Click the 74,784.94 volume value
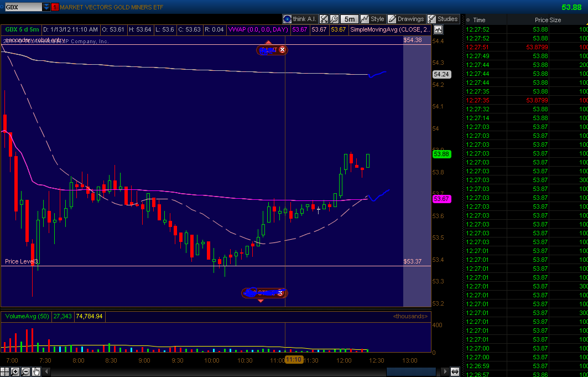The image size is (588, 377). pos(89,317)
